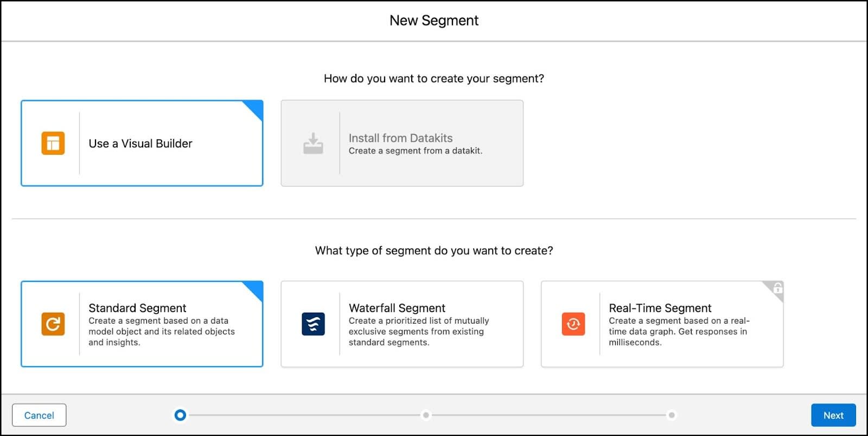This screenshot has height=436, width=868.
Task: Click the Waterfall Segment navy icon
Action: (313, 324)
